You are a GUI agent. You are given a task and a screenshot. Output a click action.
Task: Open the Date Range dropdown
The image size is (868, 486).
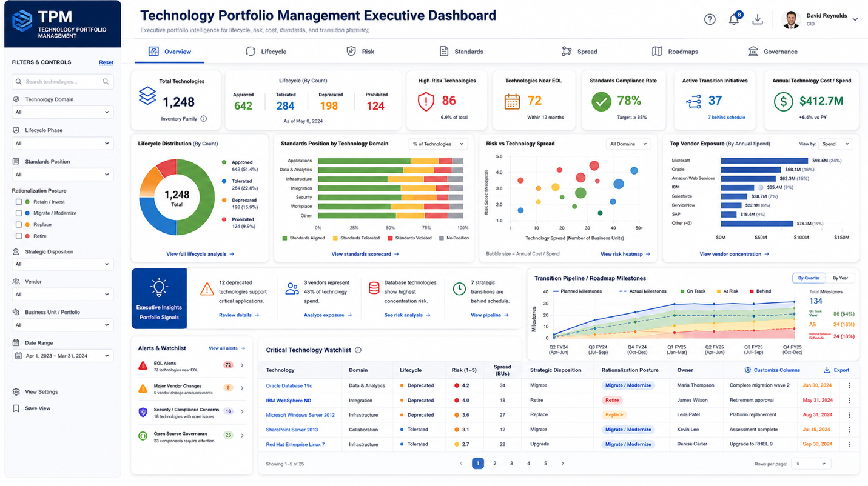(62, 356)
